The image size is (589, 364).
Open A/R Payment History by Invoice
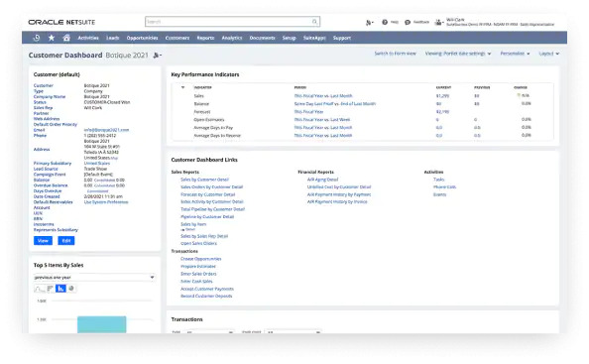point(337,201)
